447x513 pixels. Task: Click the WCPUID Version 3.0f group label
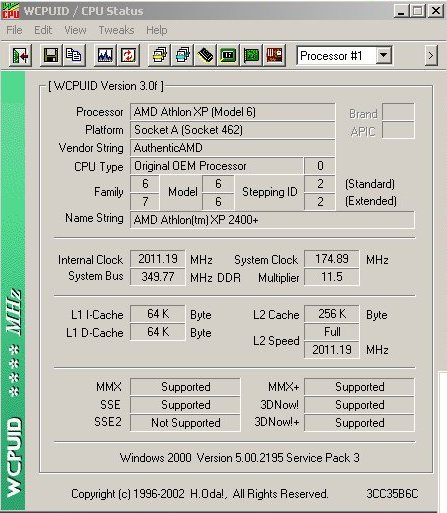tap(106, 86)
